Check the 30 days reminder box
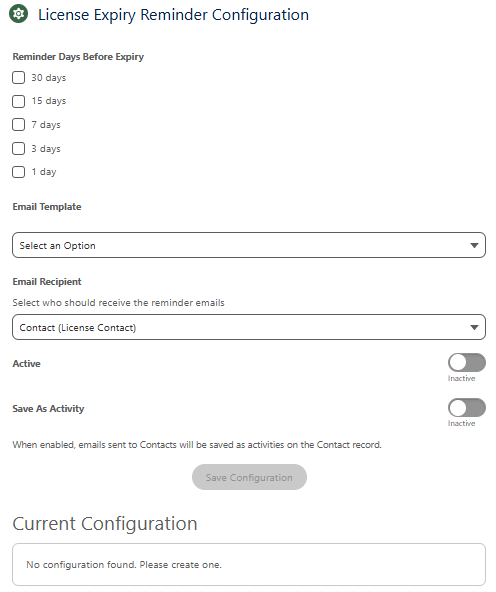Screen dimensions: 496x592 click(x=18, y=78)
